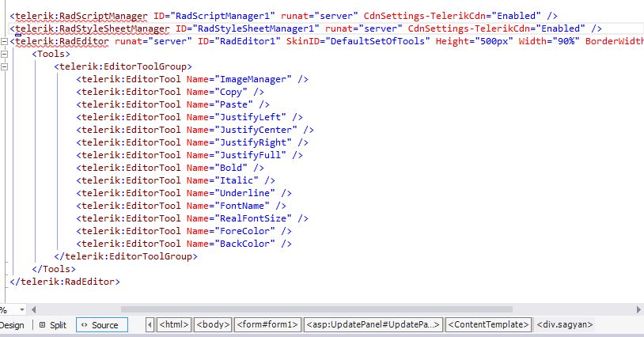Viewport: 644px width, 337px height.
Task: Select div.sagyan tag in breadcrumb
Action: click(x=565, y=324)
